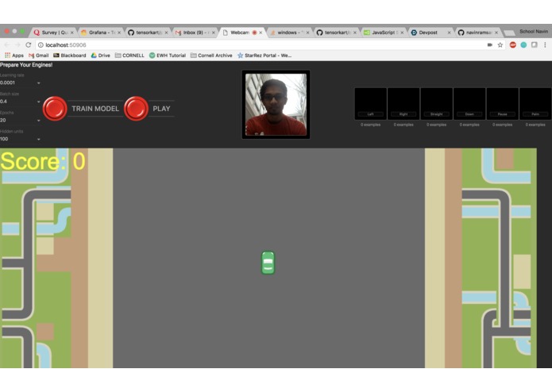This screenshot has height=392, width=552.
Task: Open the EWH Tutorial bookmark
Action: pyautogui.click(x=168, y=56)
